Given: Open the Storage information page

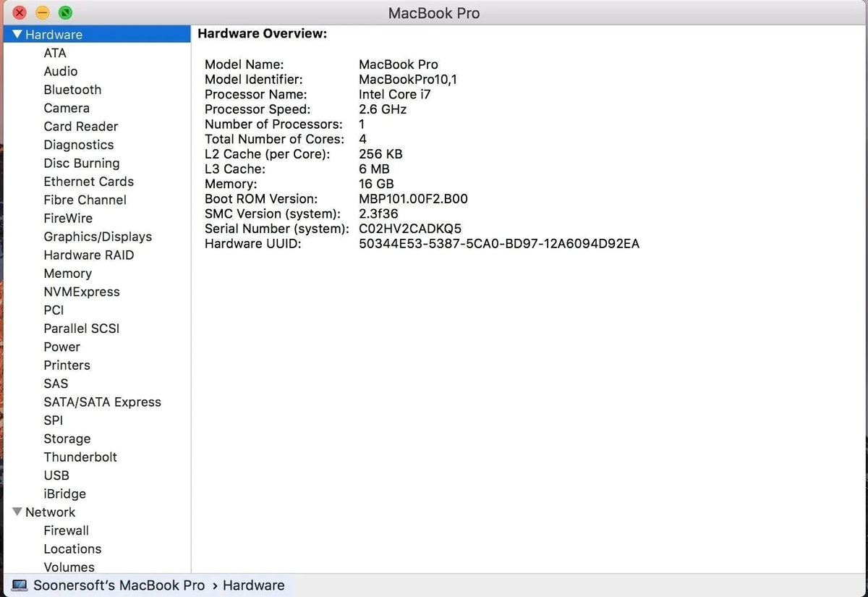Looking at the screenshot, I should pyautogui.click(x=67, y=439).
